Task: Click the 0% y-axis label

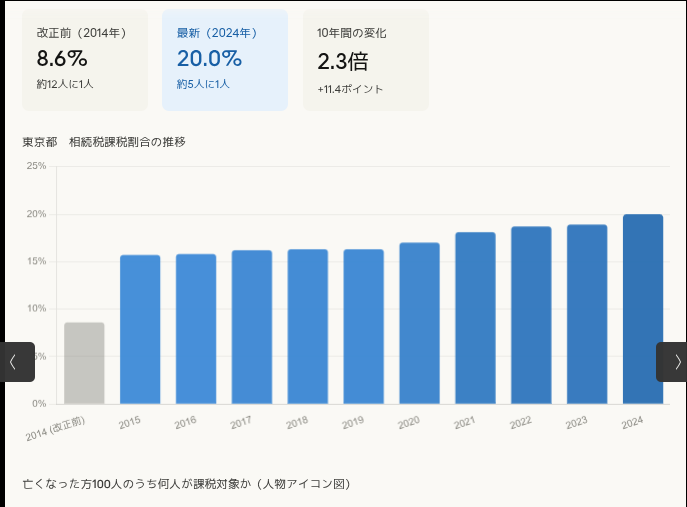Action: pyautogui.click(x=39, y=404)
